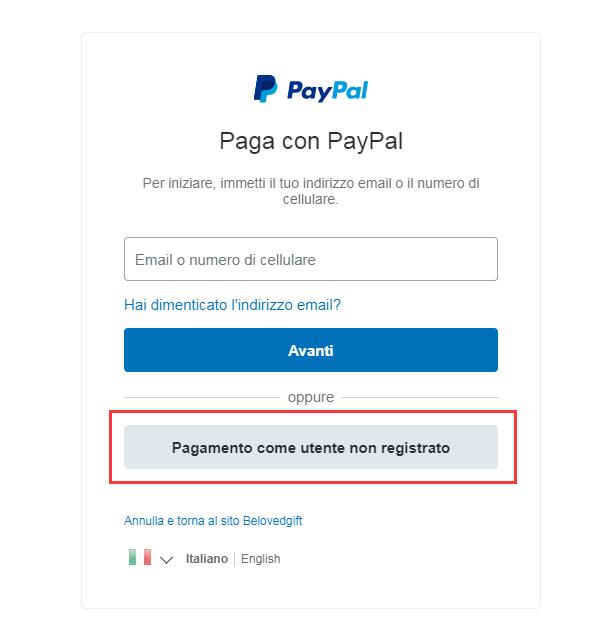Switch language to English
This screenshot has width=600, height=630.
(x=260, y=558)
